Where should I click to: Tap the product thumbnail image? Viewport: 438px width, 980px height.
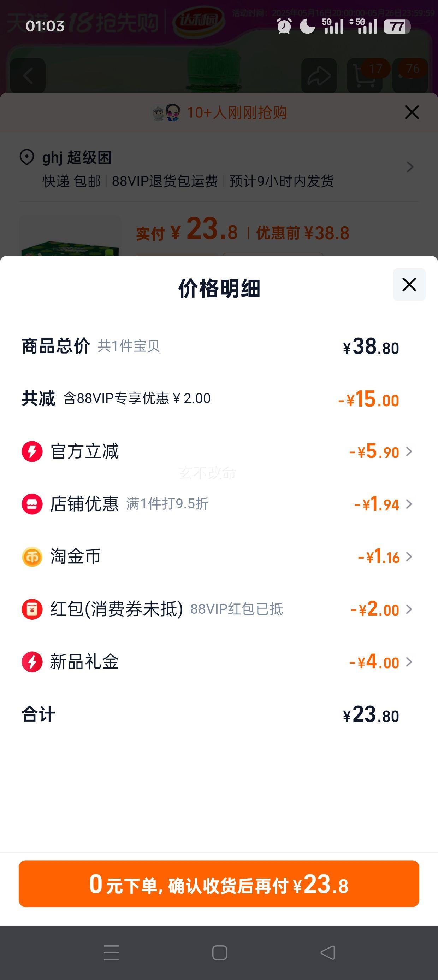pyautogui.click(x=70, y=236)
